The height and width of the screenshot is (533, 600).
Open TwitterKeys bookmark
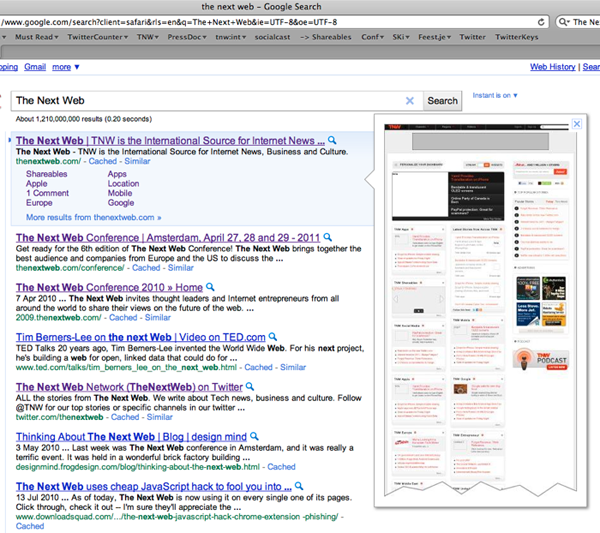(517, 37)
